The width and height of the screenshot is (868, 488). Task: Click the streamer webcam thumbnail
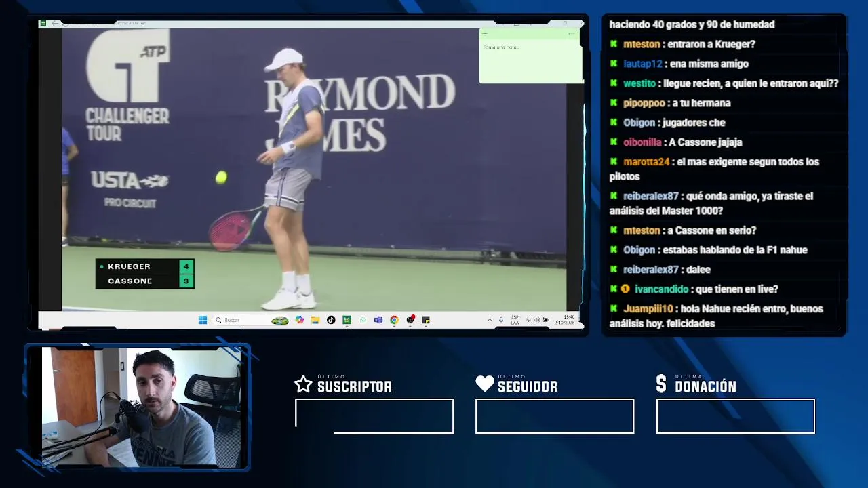141,407
